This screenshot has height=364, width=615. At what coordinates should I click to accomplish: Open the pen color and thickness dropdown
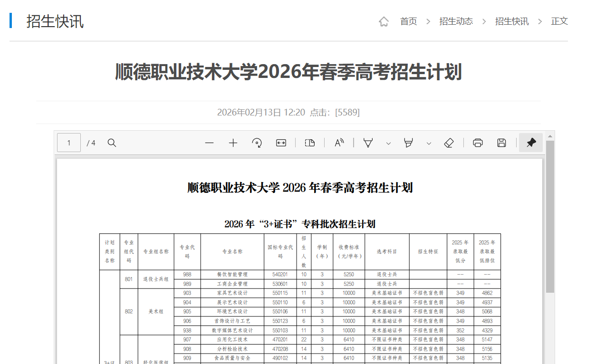[x=388, y=143]
